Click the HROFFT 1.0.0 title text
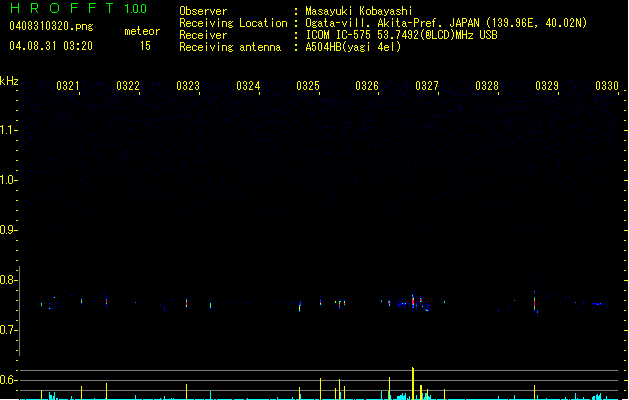 click(78, 8)
